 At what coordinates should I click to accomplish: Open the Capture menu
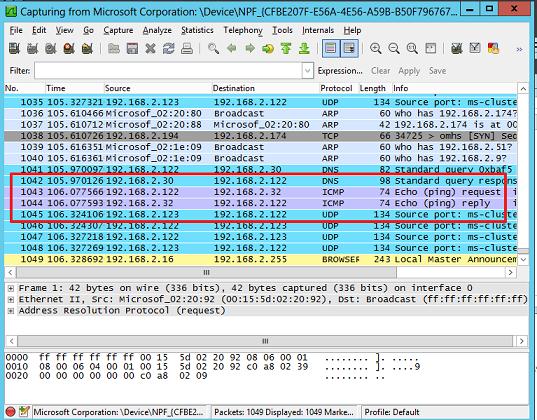118,30
